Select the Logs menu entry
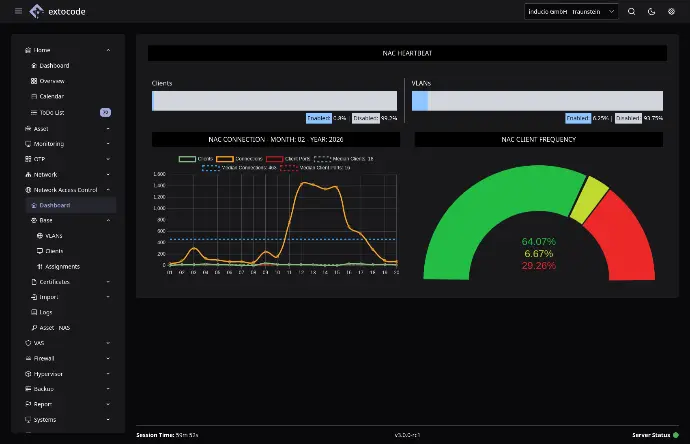 coord(46,312)
